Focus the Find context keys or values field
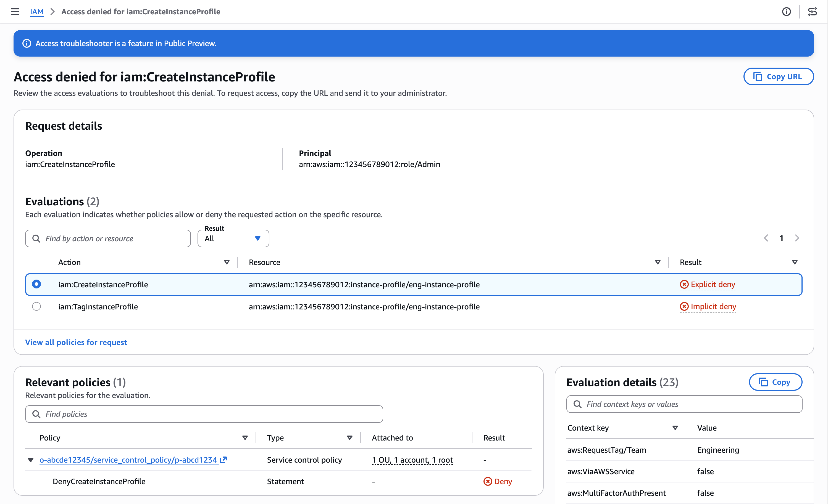This screenshot has height=504, width=828. tap(684, 404)
